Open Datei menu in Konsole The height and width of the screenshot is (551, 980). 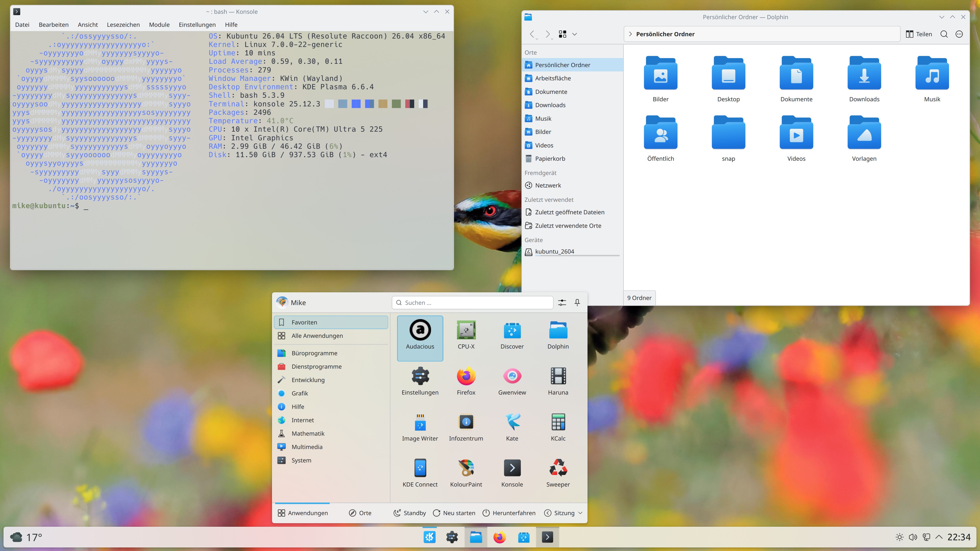(22, 25)
